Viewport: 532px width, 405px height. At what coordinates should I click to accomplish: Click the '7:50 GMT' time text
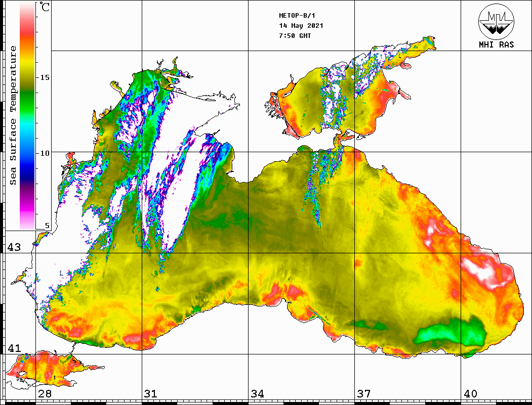pyautogui.click(x=295, y=35)
